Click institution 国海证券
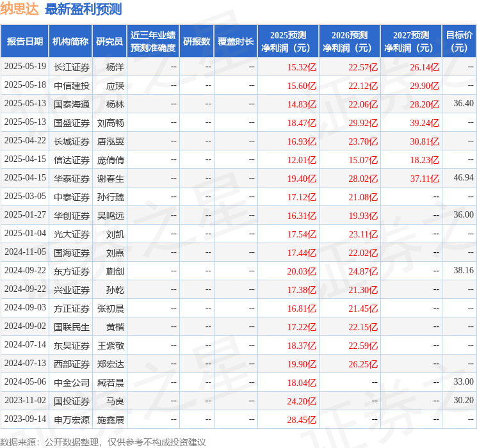Screen dimensions: 477x448 72,253
